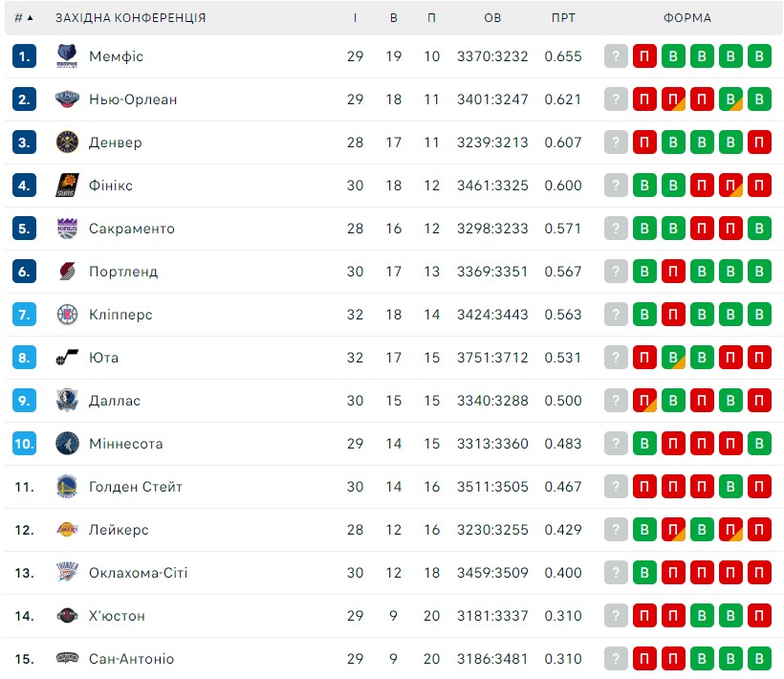Viewport: 784px width, 679px height.
Task: Click the Sacramento Kings logo
Action: pyautogui.click(x=67, y=228)
